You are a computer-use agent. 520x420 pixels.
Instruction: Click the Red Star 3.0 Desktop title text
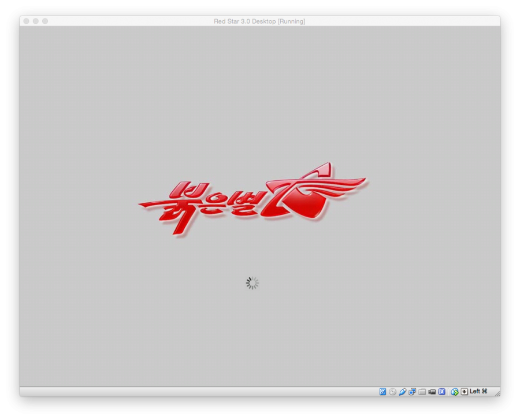point(259,21)
